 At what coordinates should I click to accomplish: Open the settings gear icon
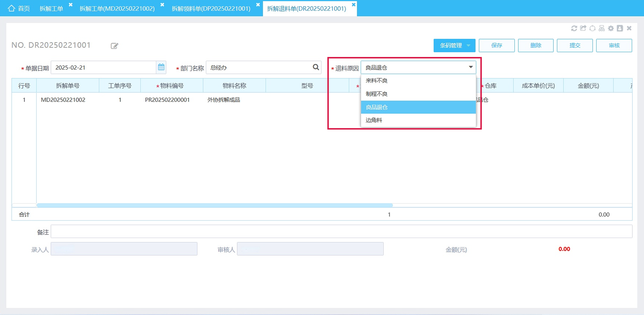pyautogui.click(x=611, y=28)
